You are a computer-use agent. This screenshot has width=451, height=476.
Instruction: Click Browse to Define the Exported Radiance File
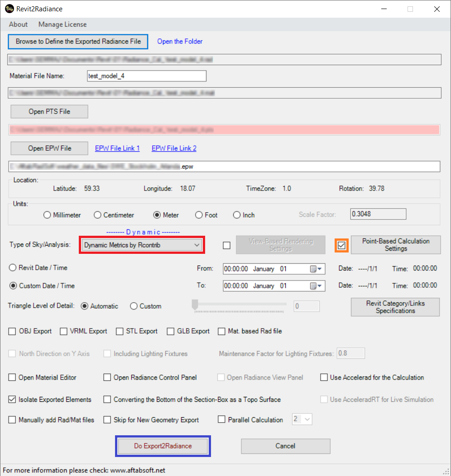click(x=78, y=42)
